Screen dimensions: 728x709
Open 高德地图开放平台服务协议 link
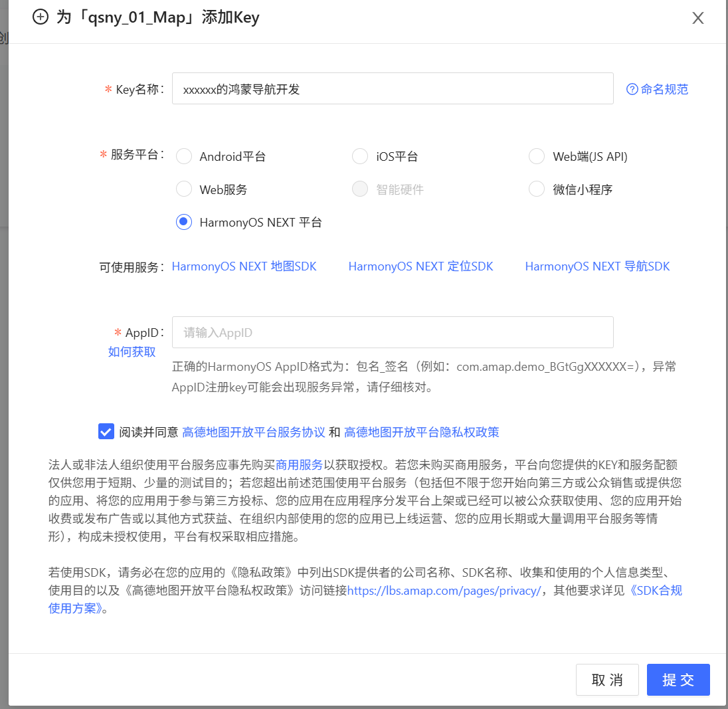point(254,433)
